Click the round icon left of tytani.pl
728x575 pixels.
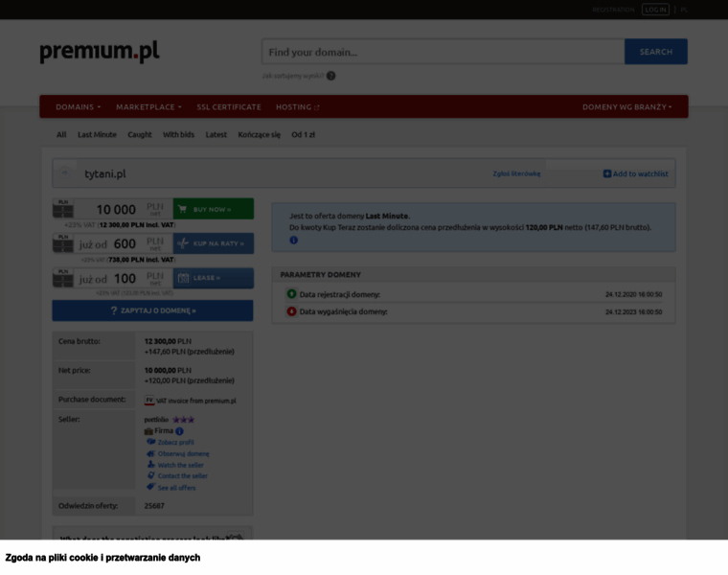click(65, 173)
